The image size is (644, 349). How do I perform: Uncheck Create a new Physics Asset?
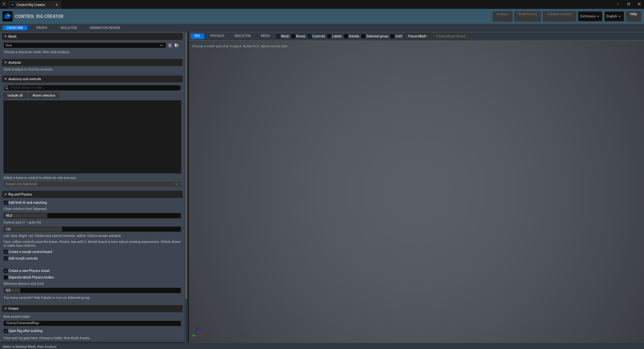(x=6, y=271)
